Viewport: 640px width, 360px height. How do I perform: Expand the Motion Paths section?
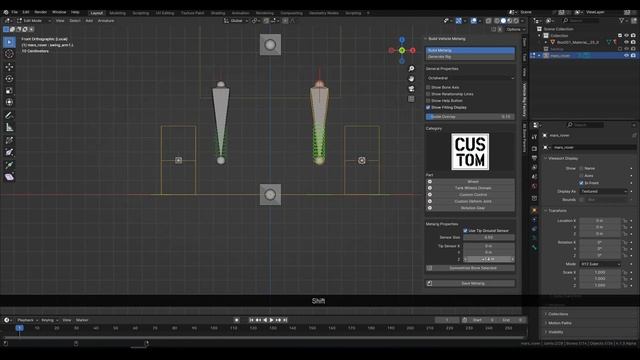[x=558, y=323]
